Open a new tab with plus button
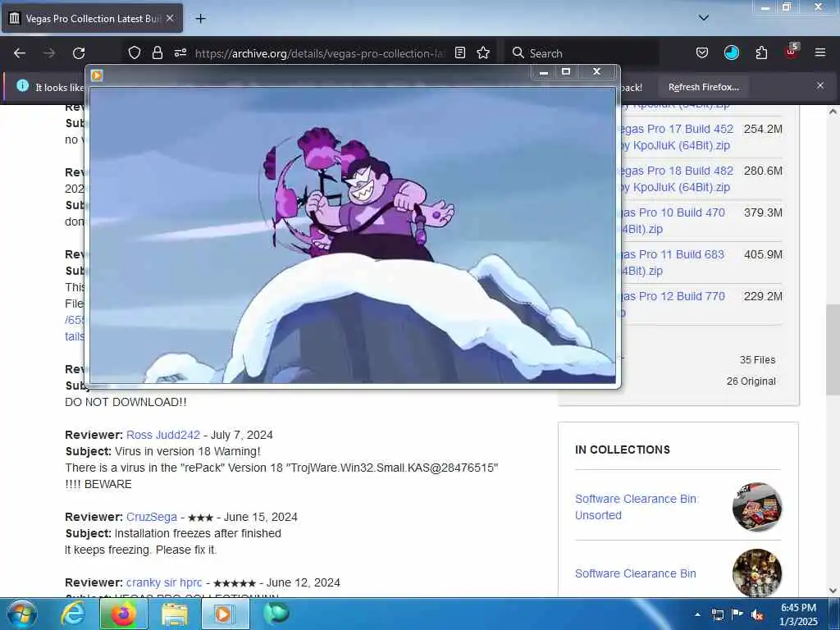Viewport: 840px width, 630px height. pyautogui.click(x=200, y=19)
